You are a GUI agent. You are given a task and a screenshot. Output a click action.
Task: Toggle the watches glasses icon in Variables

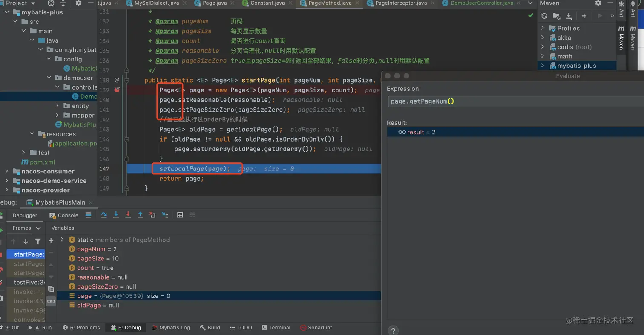click(51, 301)
